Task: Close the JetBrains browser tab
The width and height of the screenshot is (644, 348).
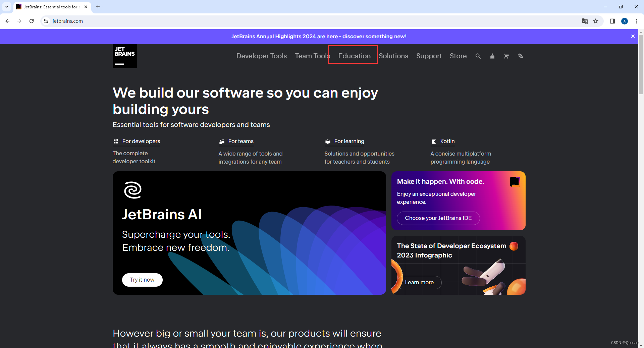Action: 86,7
